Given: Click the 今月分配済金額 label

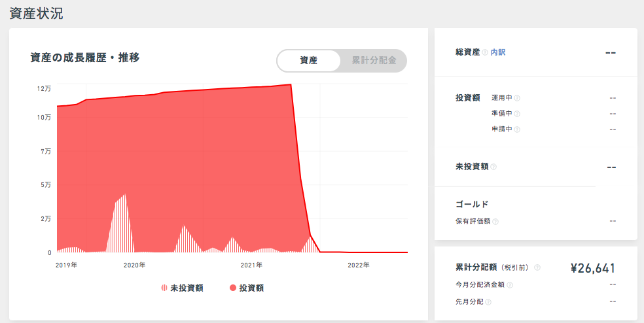Looking at the screenshot, I should (480, 284).
